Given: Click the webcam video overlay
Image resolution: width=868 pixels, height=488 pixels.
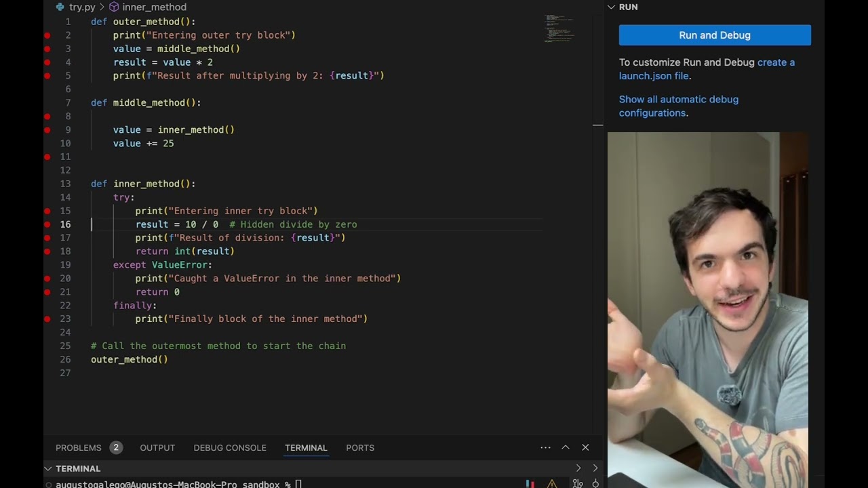Looking at the screenshot, I should pyautogui.click(x=708, y=310).
